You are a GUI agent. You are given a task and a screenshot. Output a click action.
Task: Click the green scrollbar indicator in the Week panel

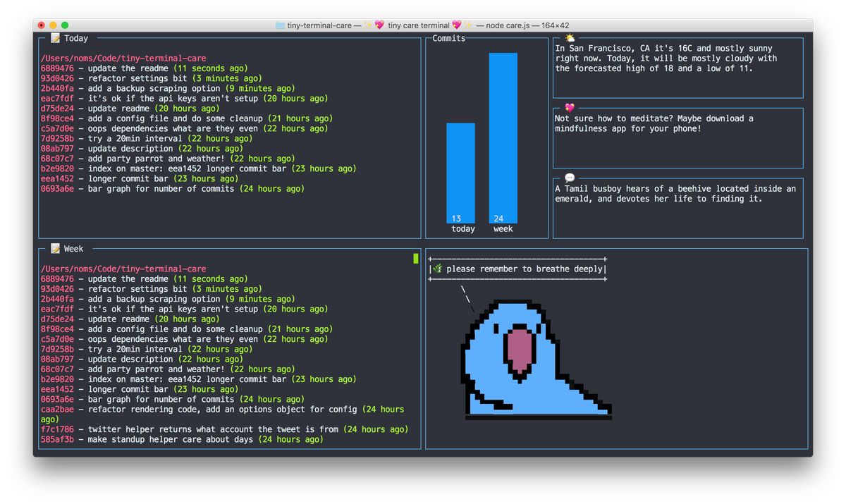(x=416, y=259)
